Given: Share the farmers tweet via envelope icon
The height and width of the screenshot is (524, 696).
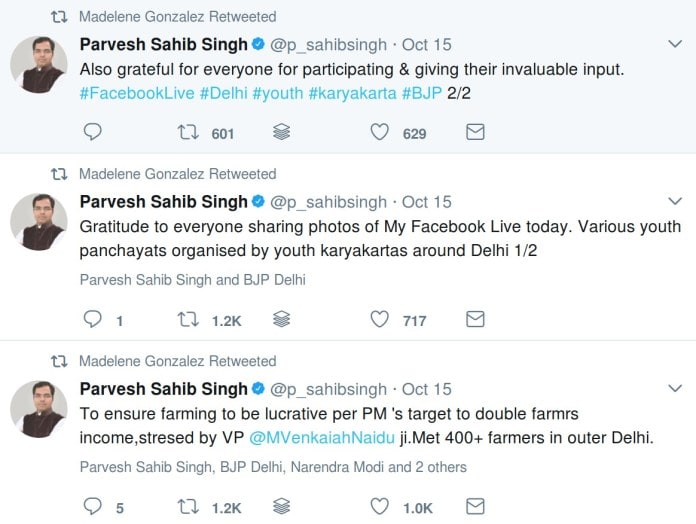Looking at the screenshot, I should (475, 507).
